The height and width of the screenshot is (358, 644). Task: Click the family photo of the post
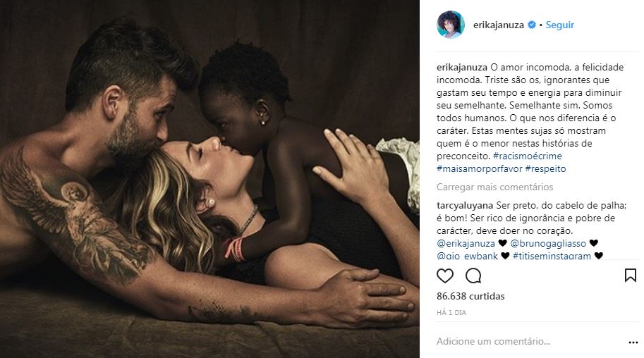click(x=209, y=179)
